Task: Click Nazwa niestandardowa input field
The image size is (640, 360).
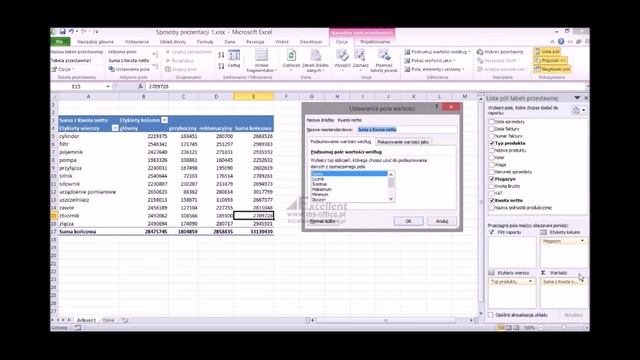Action: click(x=407, y=129)
